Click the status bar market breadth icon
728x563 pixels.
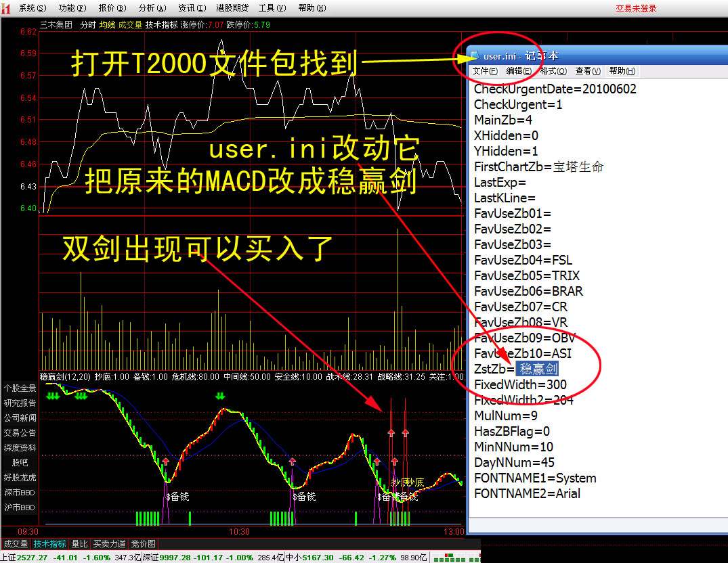pyautogui.click(x=455, y=558)
